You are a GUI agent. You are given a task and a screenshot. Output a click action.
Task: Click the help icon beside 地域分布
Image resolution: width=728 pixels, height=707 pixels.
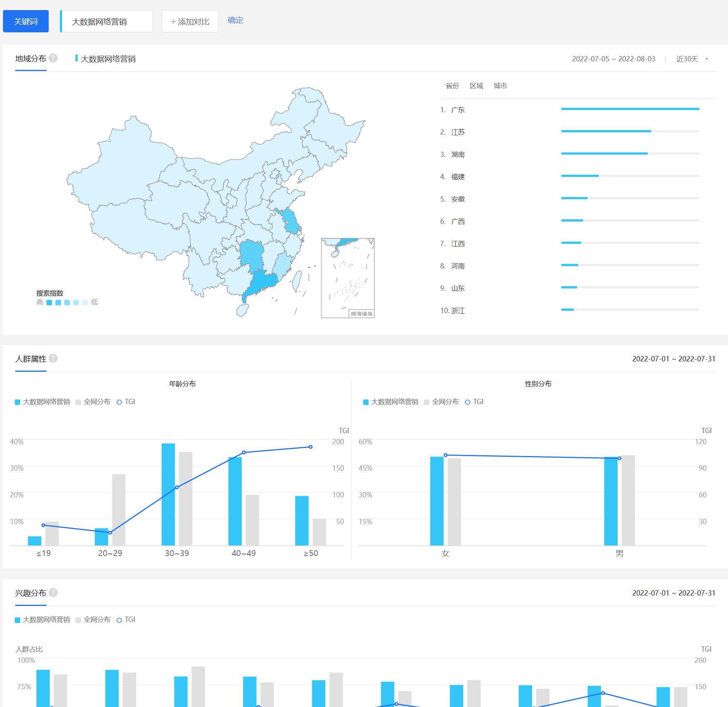click(x=53, y=58)
